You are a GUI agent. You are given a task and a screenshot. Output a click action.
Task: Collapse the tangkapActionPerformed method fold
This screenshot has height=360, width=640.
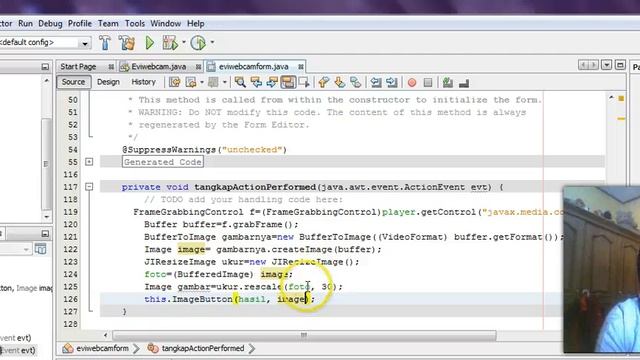[89, 187]
